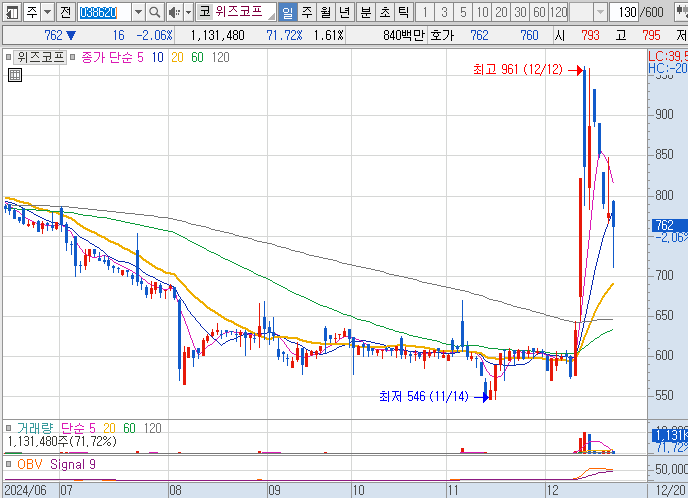Select the blue 10 moving average label

tap(158, 57)
